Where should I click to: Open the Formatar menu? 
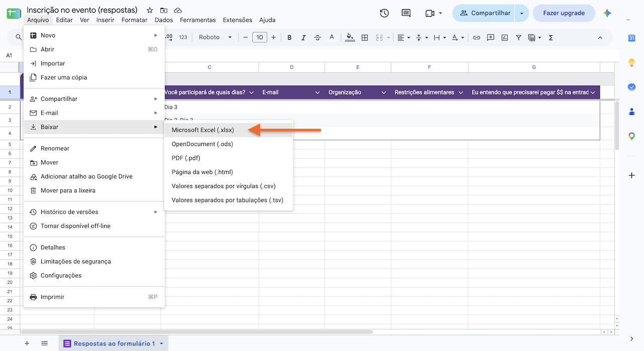(134, 20)
